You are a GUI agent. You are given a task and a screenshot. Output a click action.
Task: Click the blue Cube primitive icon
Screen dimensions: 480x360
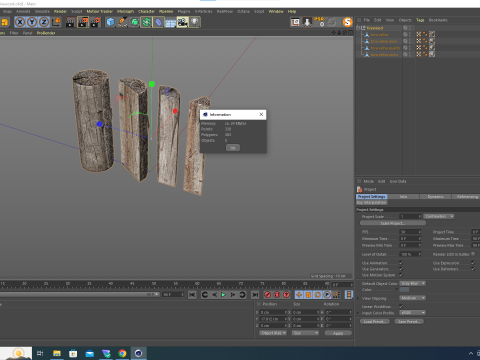(110, 22)
